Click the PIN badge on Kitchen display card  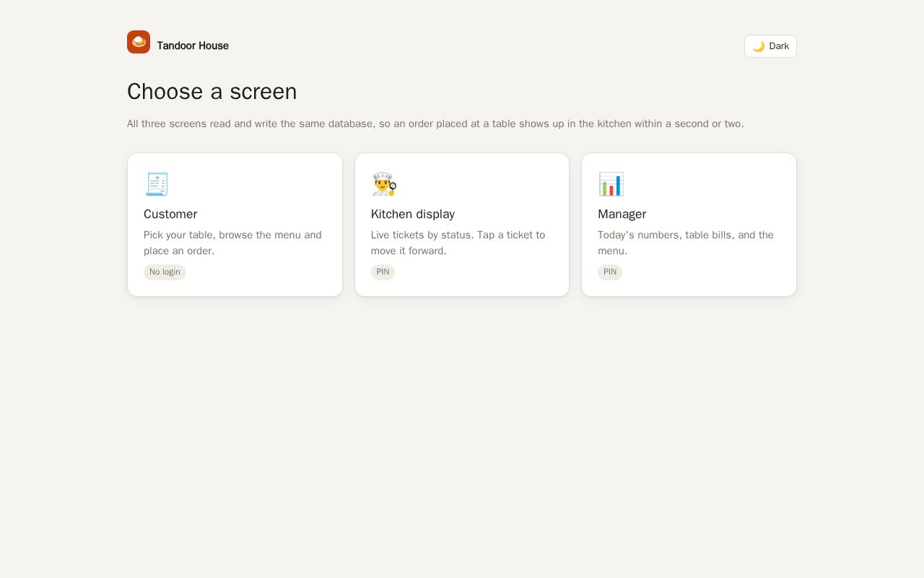(383, 272)
